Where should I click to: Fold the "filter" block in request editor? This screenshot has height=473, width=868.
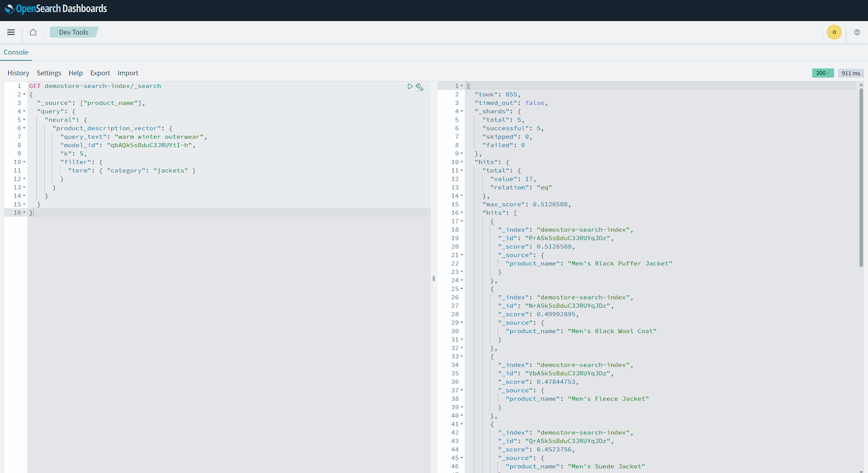pos(24,162)
